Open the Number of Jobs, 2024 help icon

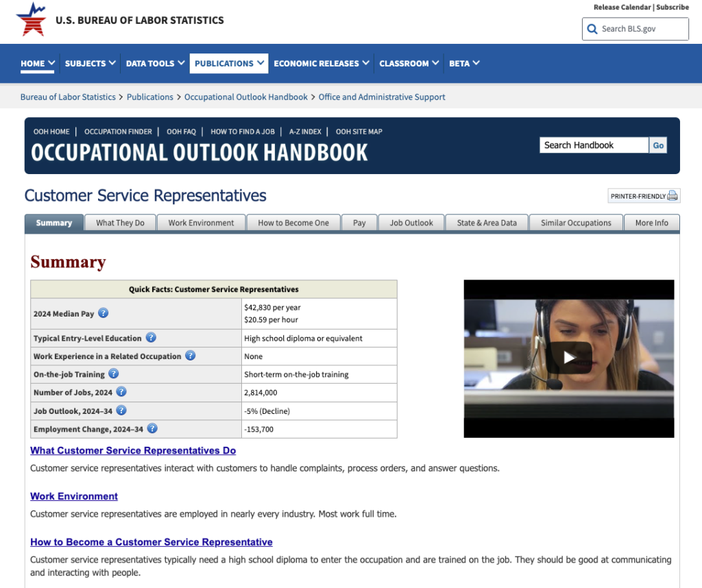pos(121,391)
